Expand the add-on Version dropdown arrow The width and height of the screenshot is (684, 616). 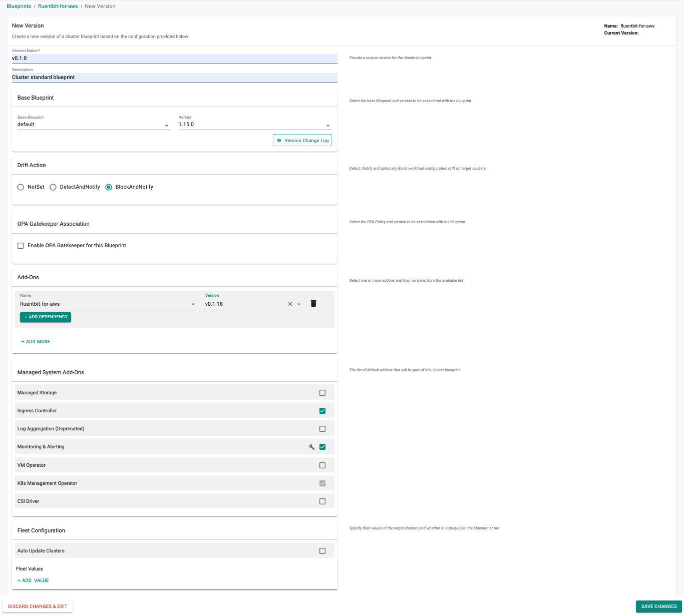point(299,304)
